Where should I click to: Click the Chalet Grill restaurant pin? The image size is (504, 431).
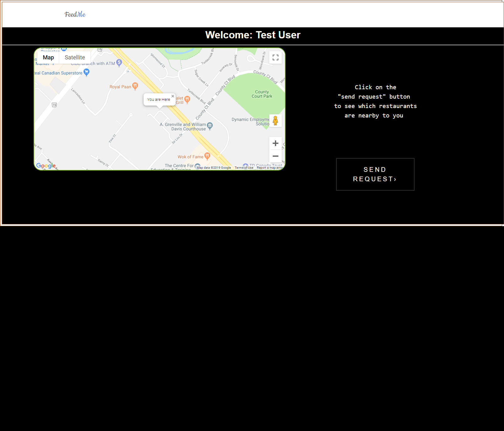click(x=187, y=100)
